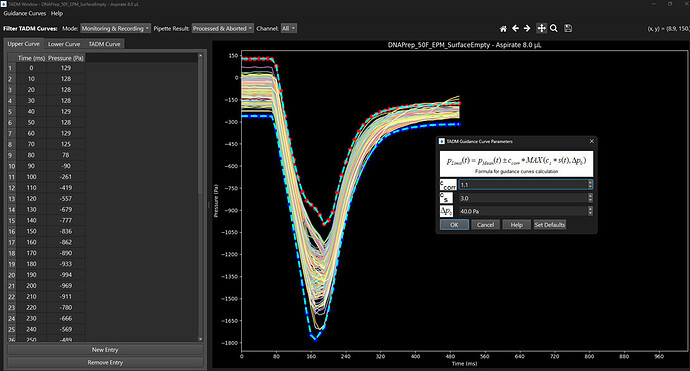Toggle the pan axes tool

click(x=541, y=29)
